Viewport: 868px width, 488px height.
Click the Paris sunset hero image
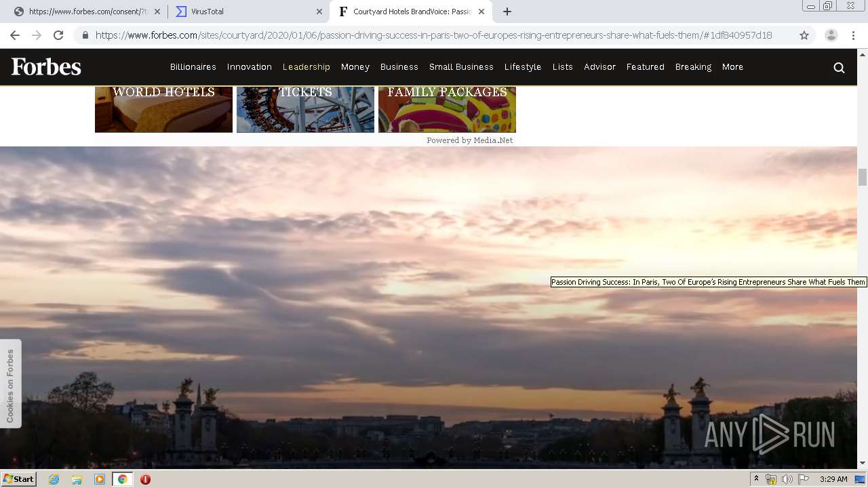[429, 307]
